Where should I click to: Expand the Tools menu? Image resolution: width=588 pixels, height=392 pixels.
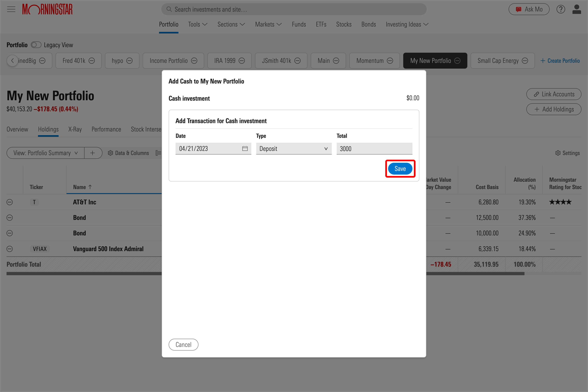[198, 24]
